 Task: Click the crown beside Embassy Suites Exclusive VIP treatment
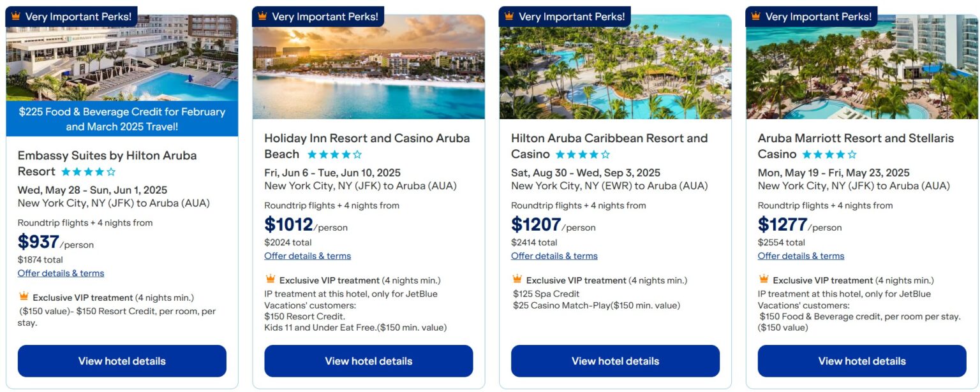tap(22, 297)
